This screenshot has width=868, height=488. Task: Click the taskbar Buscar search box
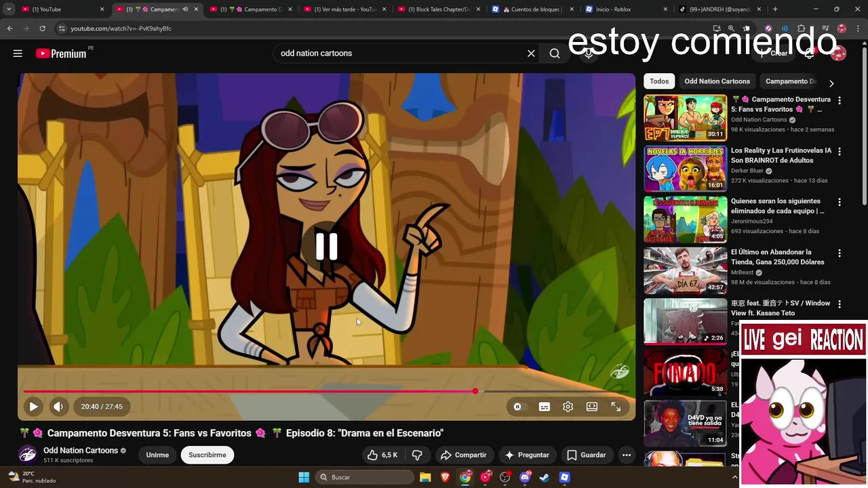366,477
